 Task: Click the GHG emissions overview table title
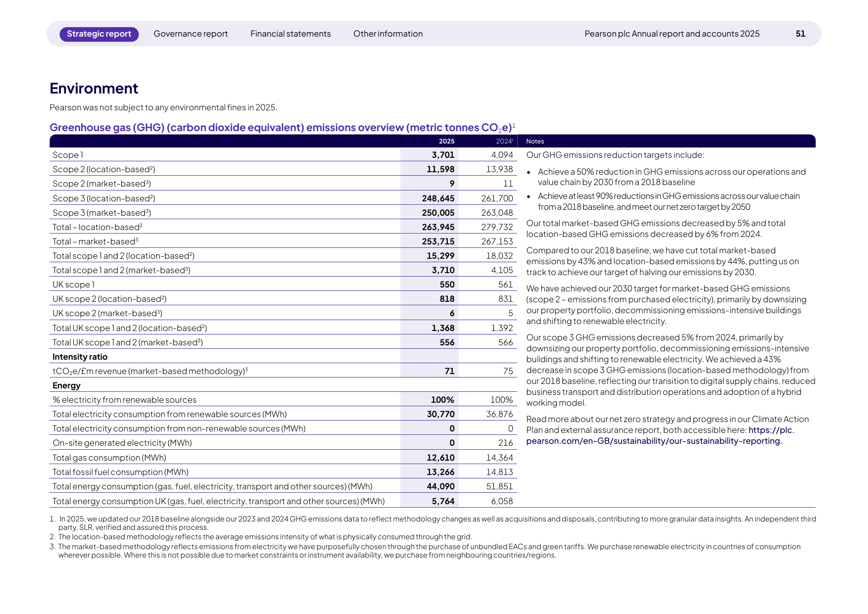click(x=283, y=128)
